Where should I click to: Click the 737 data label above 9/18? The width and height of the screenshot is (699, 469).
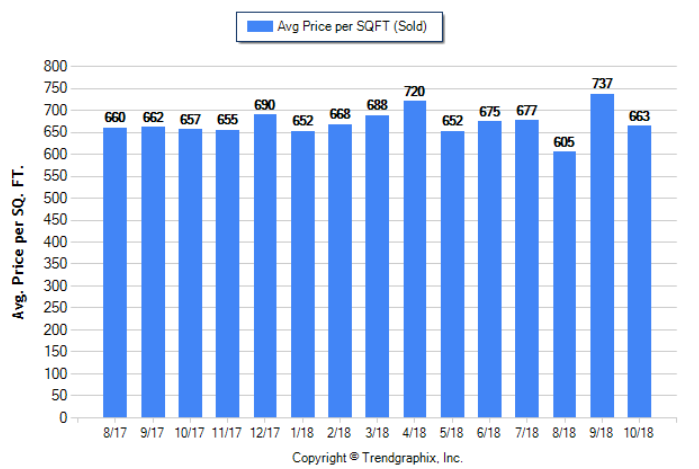(x=602, y=84)
